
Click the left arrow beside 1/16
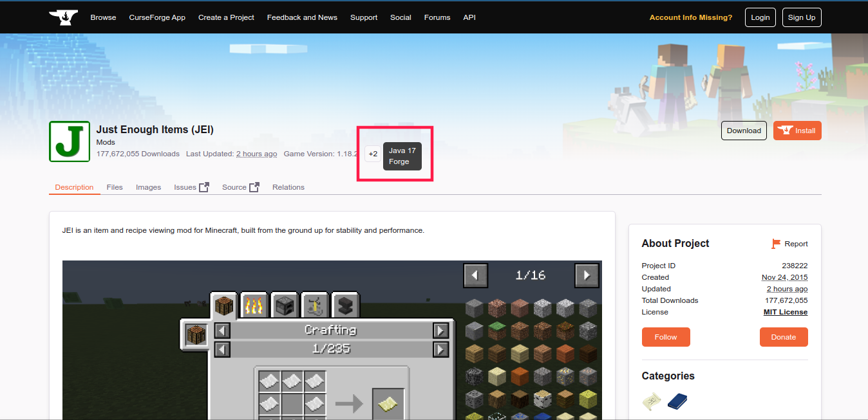pyautogui.click(x=475, y=275)
